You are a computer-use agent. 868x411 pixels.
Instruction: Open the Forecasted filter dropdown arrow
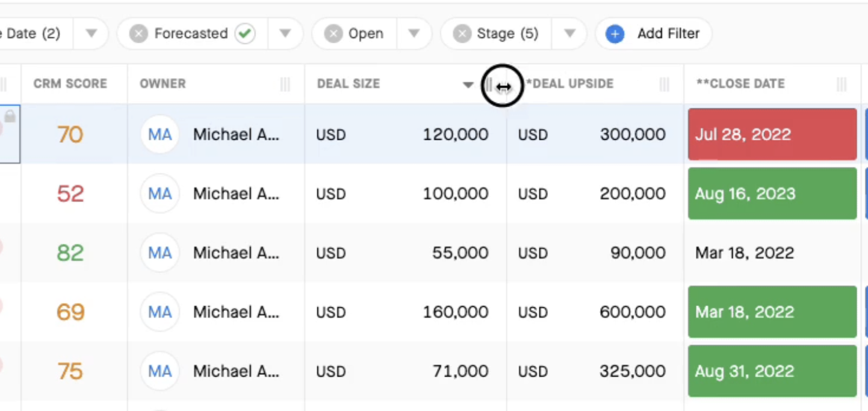tap(285, 34)
